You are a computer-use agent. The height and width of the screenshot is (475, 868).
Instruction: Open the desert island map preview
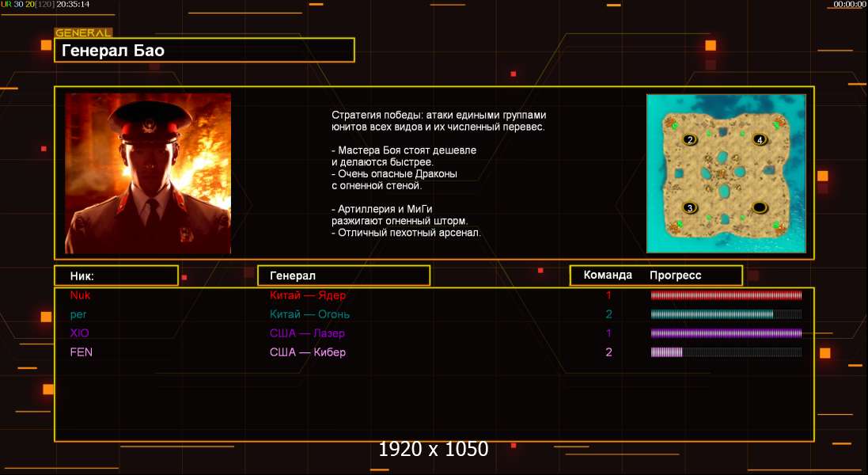[x=726, y=173]
